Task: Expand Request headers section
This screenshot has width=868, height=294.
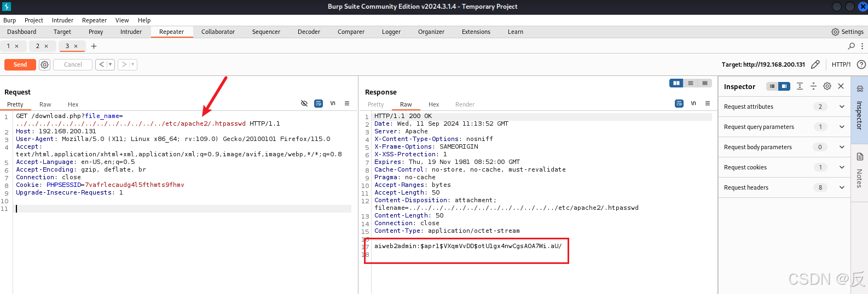Action: pyautogui.click(x=784, y=187)
